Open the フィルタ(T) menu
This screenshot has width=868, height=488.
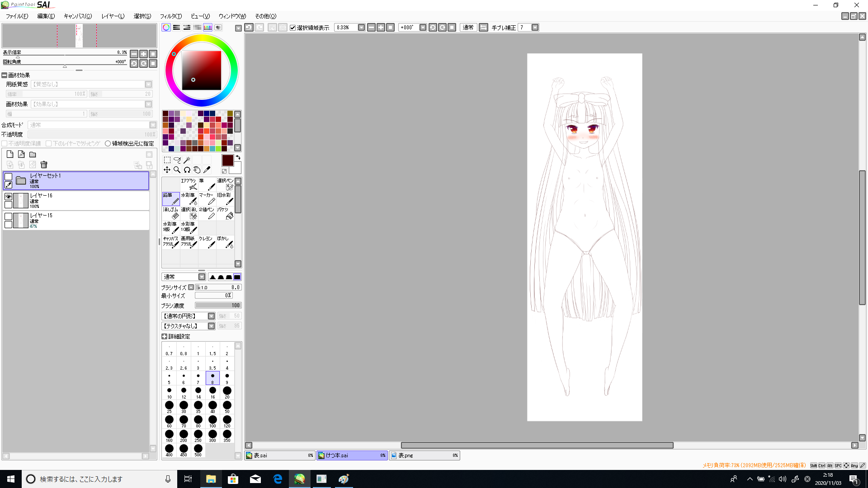point(171,16)
